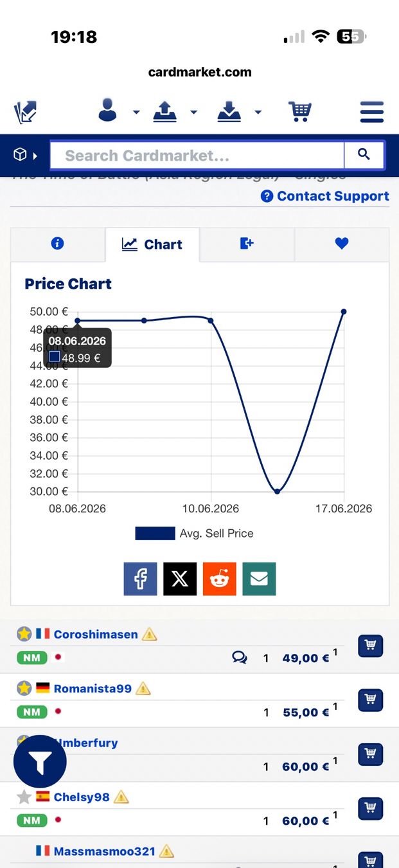Click the Cardmarket logo icon
Screen dimensions: 399x868
tap(26, 113)
